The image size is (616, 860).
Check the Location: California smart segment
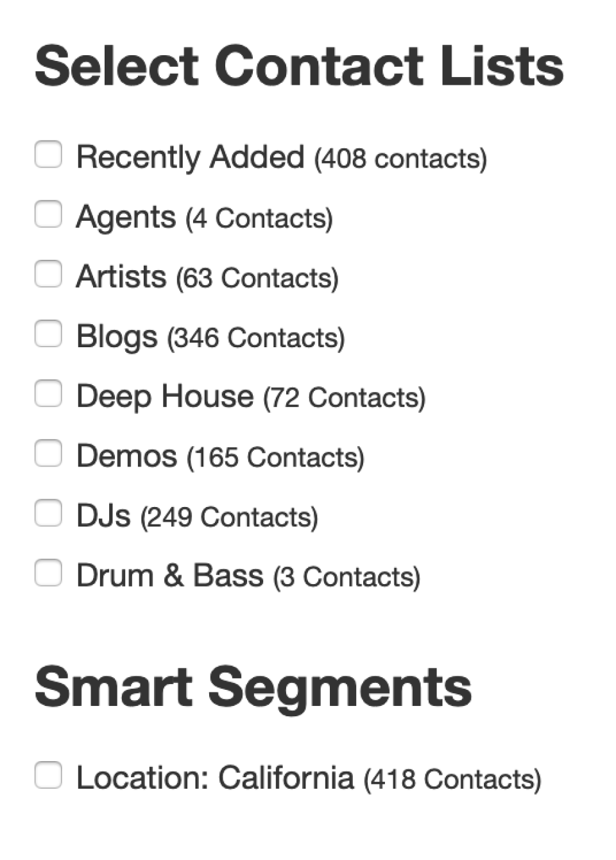48,775
